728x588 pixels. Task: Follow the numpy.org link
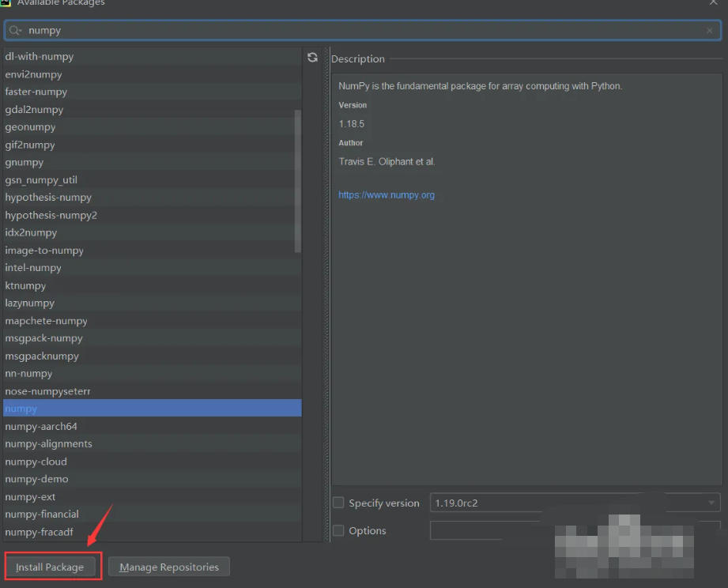point(387,194)
